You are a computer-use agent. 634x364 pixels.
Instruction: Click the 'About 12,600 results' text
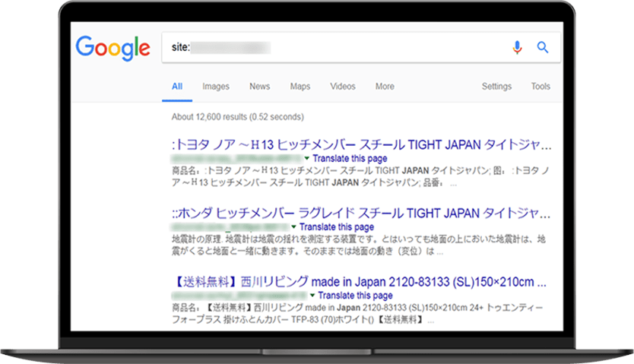tap(238, 117)
